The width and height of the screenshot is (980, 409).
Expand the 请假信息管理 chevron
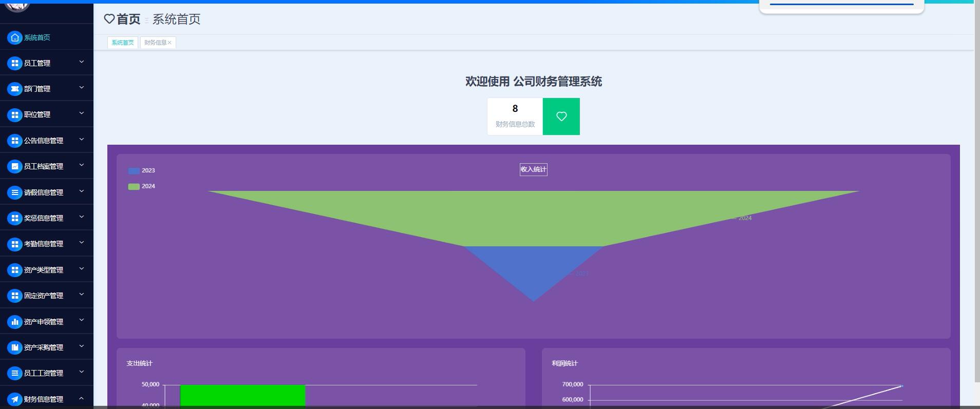pos(81,191)
